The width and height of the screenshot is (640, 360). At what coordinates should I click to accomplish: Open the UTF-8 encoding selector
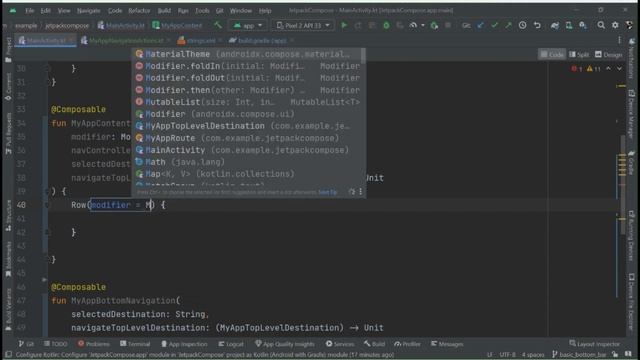coord(507,354)
